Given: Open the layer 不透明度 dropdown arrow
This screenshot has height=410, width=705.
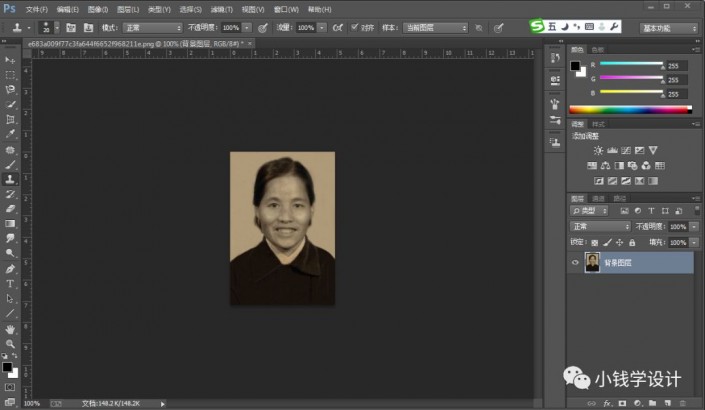Looking at the screenshot, I should click(x=695, y=227).
